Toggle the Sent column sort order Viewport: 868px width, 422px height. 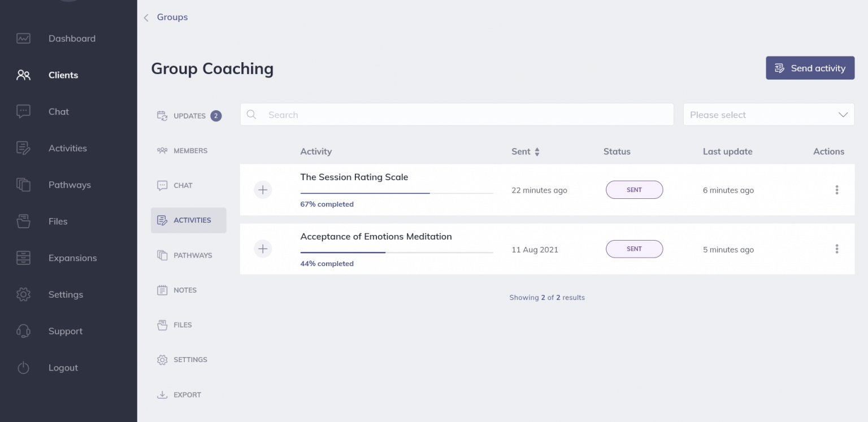click(536, 151)
